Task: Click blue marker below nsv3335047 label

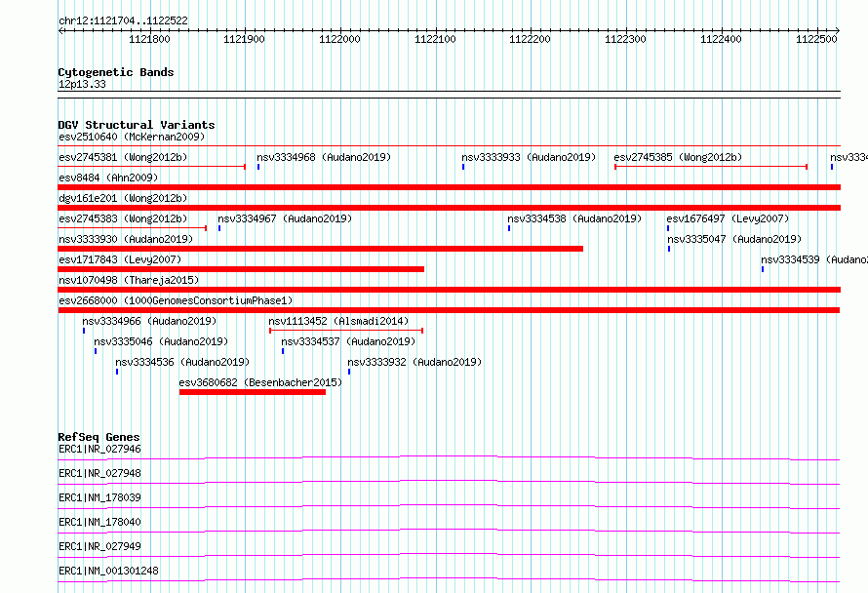Action: [x=669, y=249]
